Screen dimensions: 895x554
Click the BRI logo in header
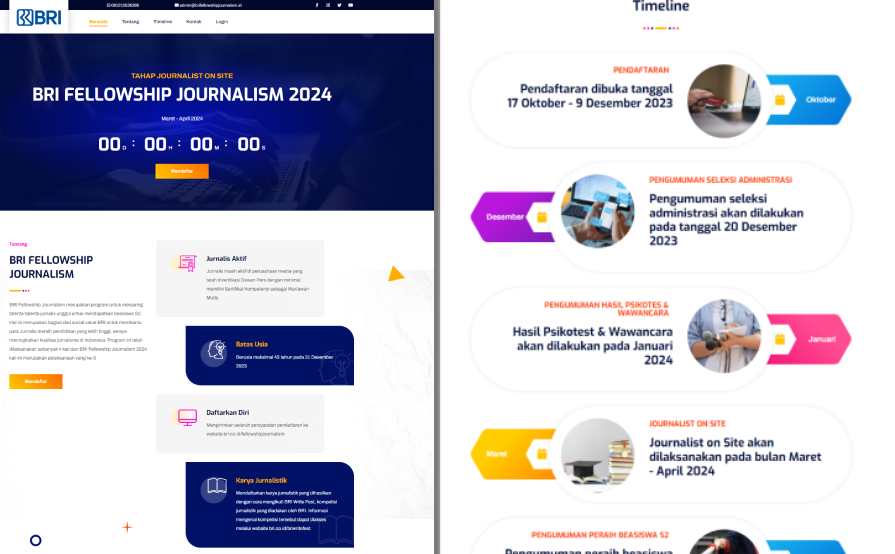pyautogui.click(x=39, y=17)
